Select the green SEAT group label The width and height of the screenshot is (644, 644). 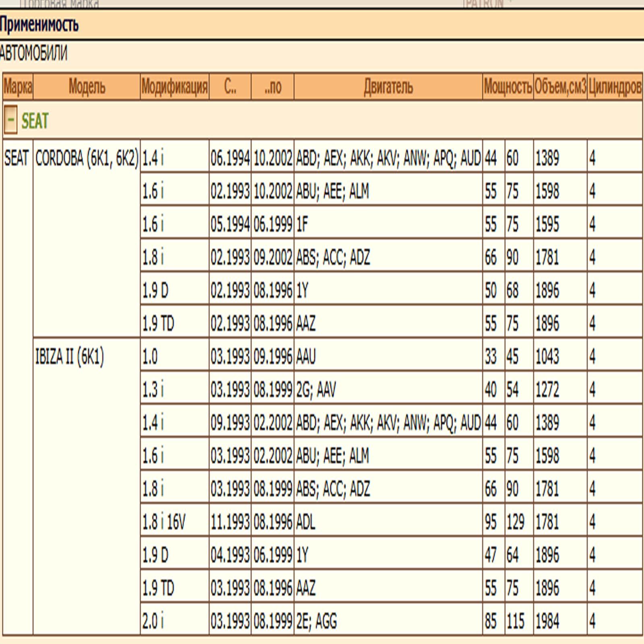pyautogui.click(x=35, y=121)
